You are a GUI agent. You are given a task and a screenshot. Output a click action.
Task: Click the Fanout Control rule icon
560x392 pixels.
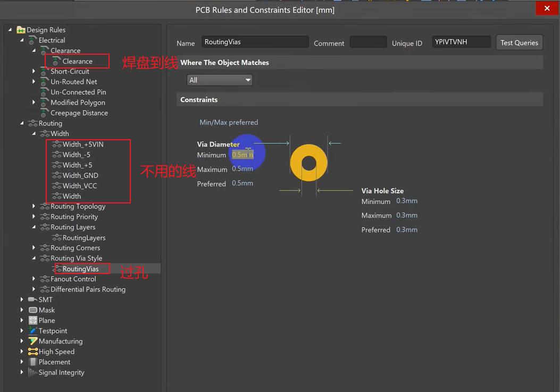(x=45, y=279)
